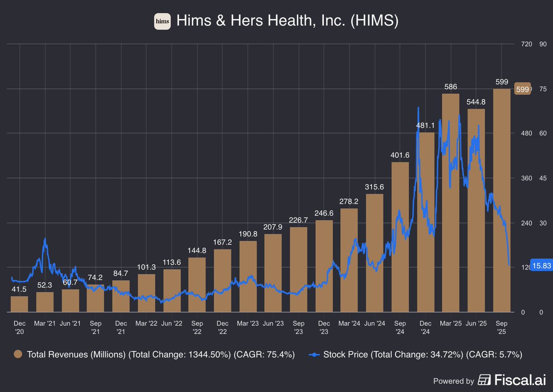Select the bar labeled 207.9
This screenshot has width=553, height=392.
[x=273, y=274]
